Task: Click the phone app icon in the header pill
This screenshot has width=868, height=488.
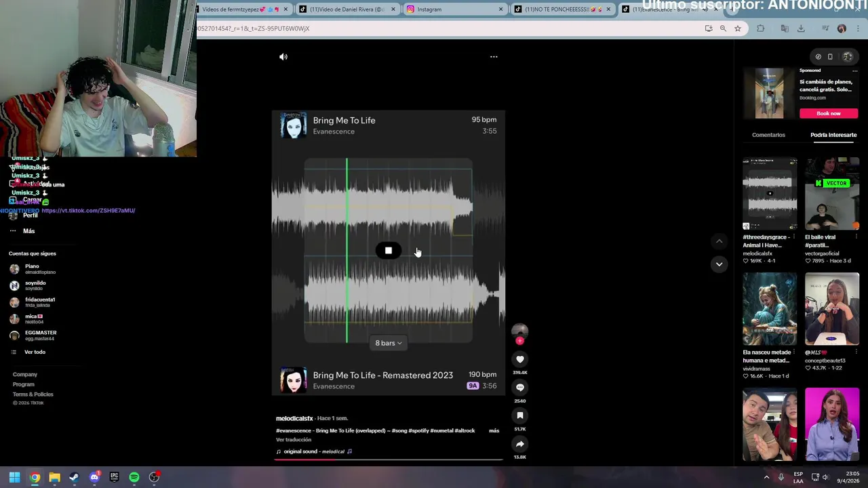Action: (830, 57)
